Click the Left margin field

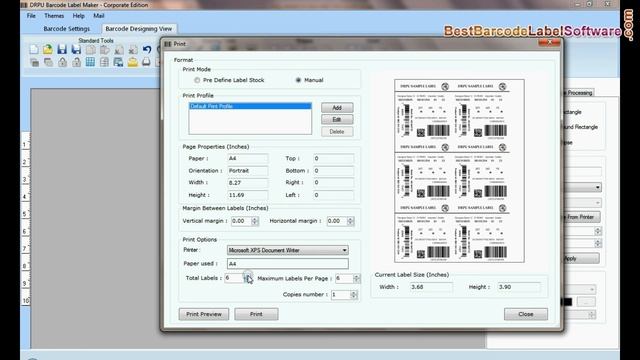333,195
